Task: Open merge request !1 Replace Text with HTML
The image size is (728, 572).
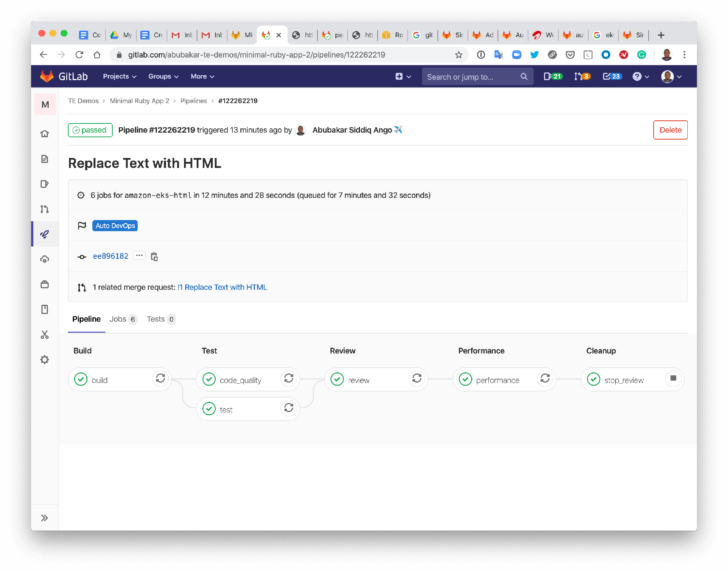Action: (x=222, y=287)
